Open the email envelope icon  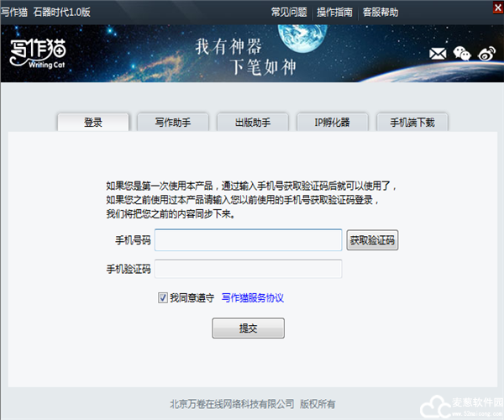[438, 54]
